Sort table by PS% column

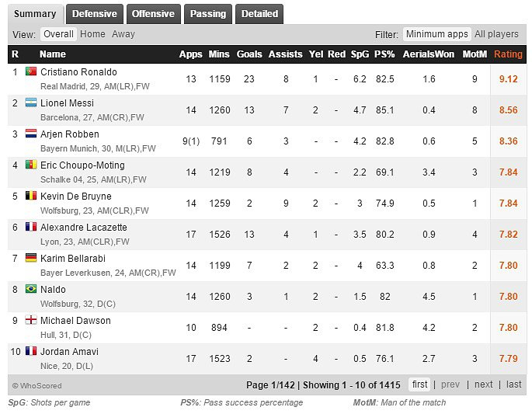point(384,54)
